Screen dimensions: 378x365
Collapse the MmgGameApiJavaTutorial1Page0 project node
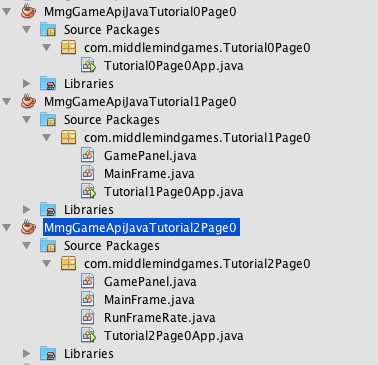pos(7,101)
